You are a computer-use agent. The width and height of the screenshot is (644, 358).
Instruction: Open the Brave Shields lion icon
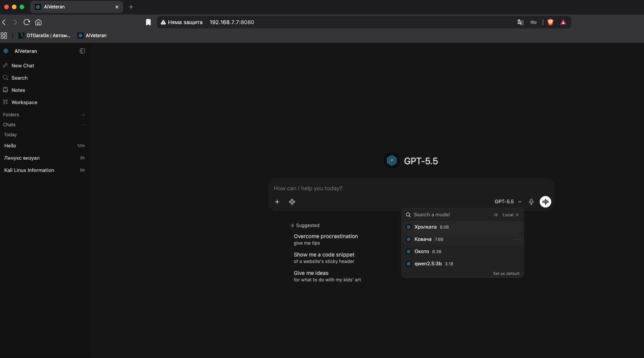click(550, 22)
